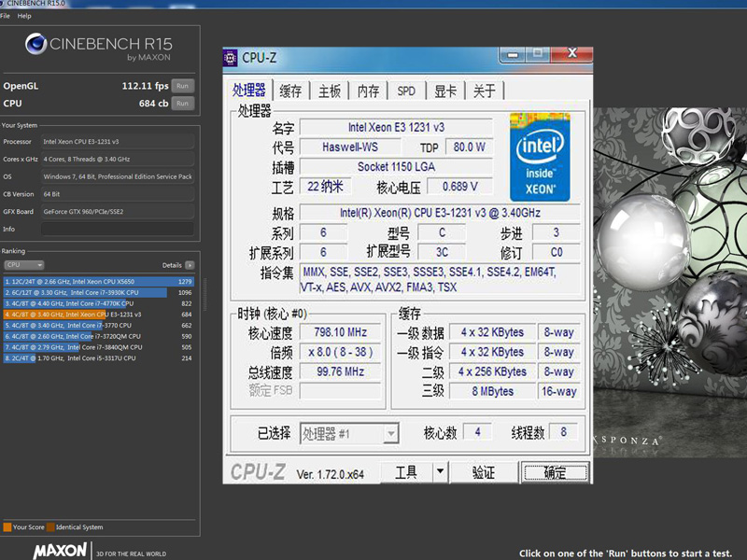Click the Identical System legend swatch
Screen dimensions: 747x560
(50, 527)
